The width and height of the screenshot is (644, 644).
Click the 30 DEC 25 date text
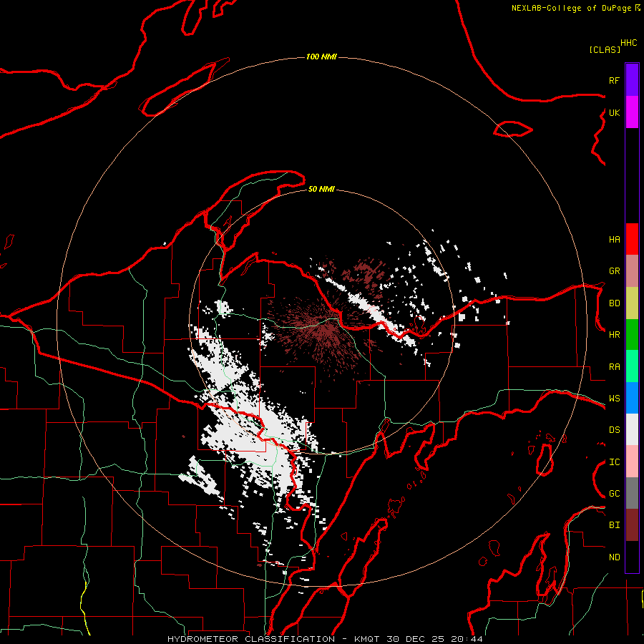(x=417, y=639)
